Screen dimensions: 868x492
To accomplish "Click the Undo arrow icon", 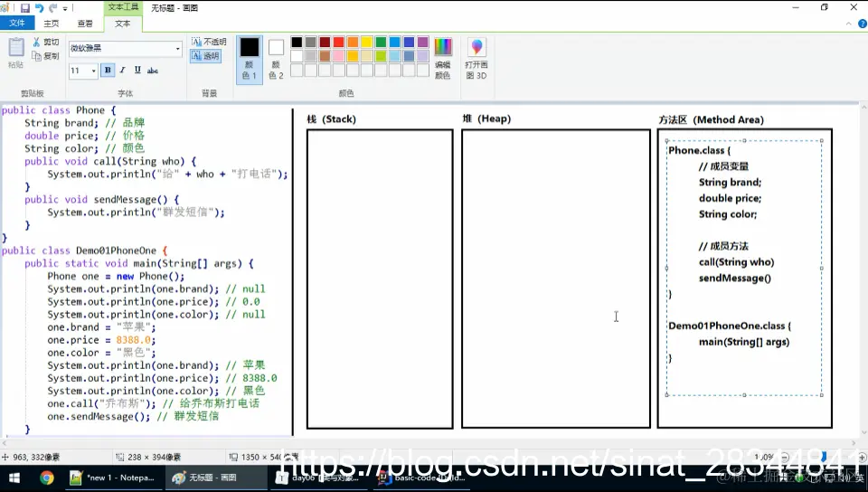I will click(39, 8).
